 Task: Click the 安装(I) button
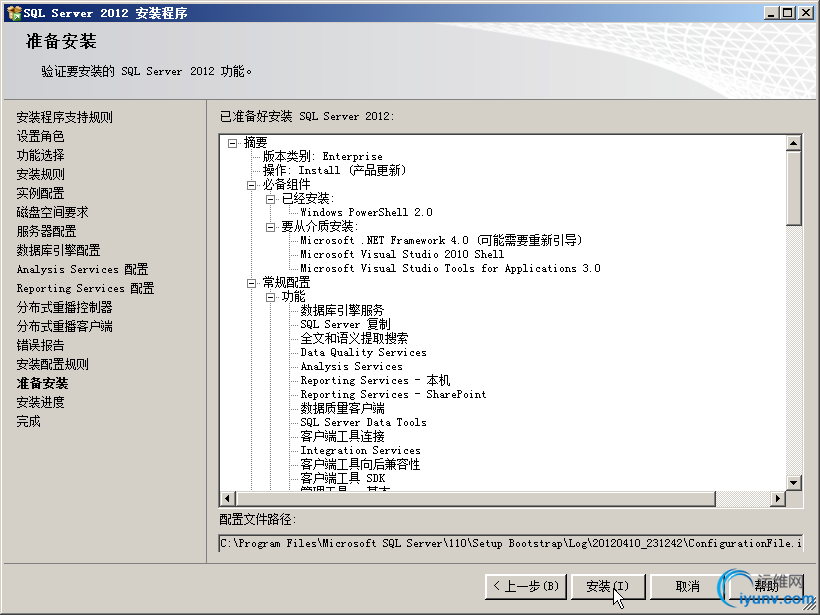608,586
